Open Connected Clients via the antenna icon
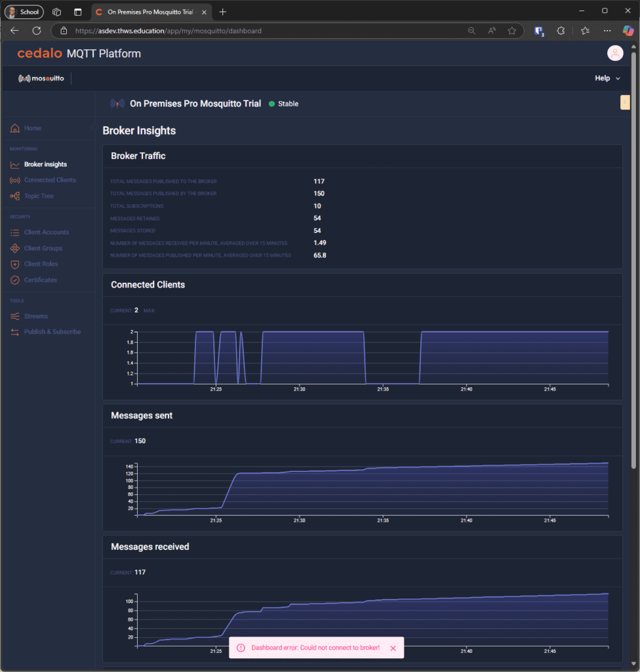Viewport: 640px width, 672px height. point(14,180)
